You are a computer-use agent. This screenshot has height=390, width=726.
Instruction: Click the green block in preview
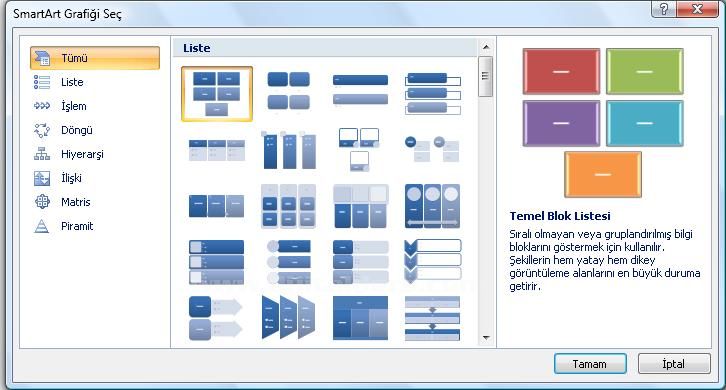tap(645, 71)
